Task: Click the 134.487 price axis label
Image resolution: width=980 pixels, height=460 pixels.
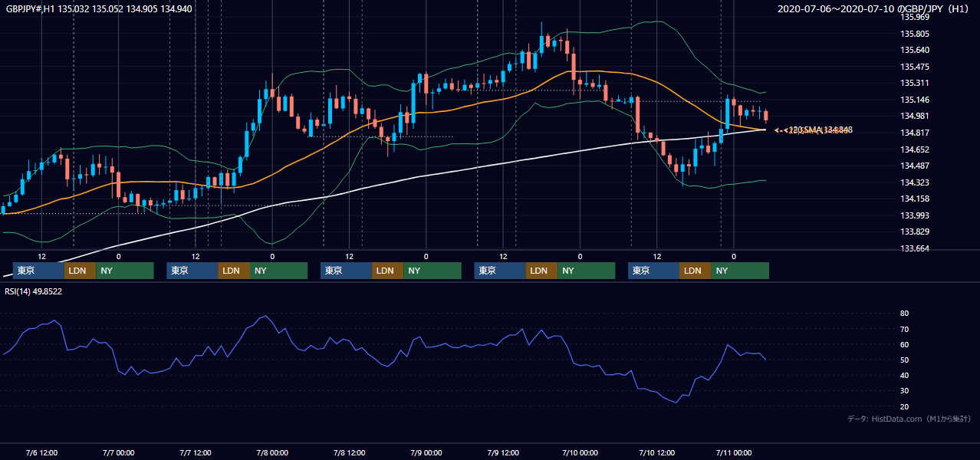Action: click(x=915, y=166)
